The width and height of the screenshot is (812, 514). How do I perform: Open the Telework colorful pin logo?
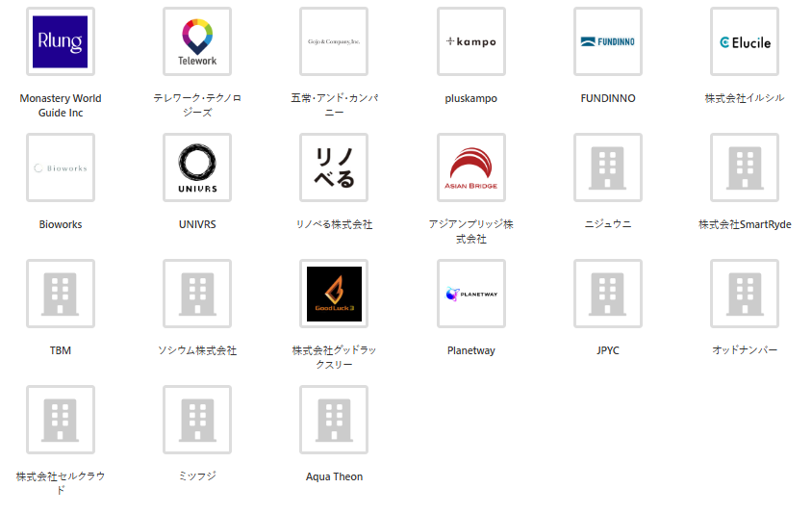click(197, 41)
